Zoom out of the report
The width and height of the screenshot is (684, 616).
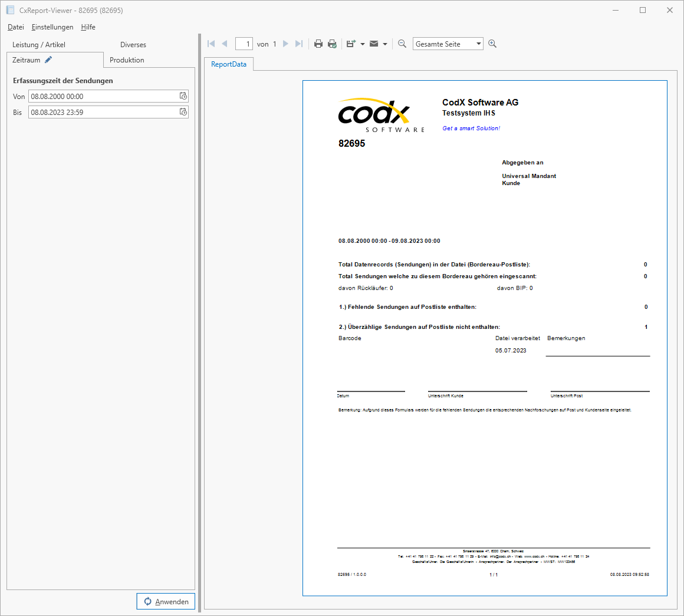click(x=402, y=44)
